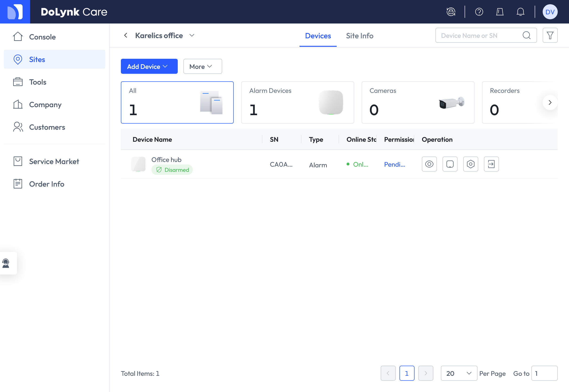Click the Onl... online status cell
Image resolution: width=569 pixels, height=392 pixels.
(x=357, y=164)
